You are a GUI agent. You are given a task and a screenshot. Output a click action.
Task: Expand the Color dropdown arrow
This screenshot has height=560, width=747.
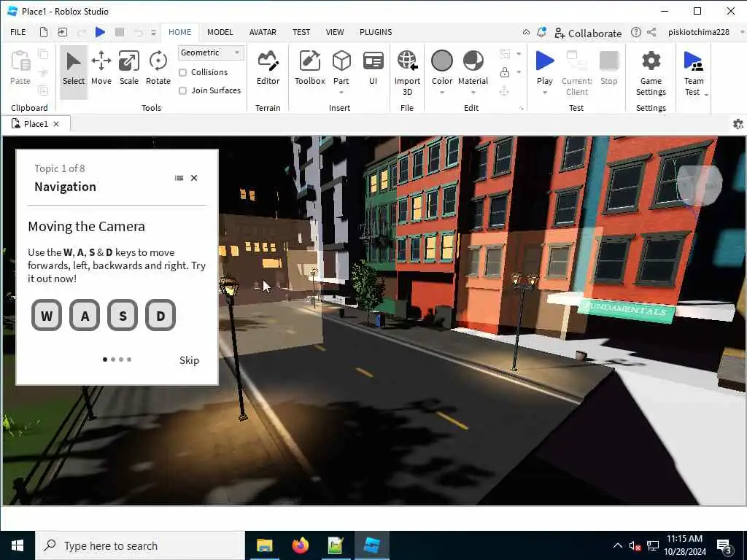point(441,93)
